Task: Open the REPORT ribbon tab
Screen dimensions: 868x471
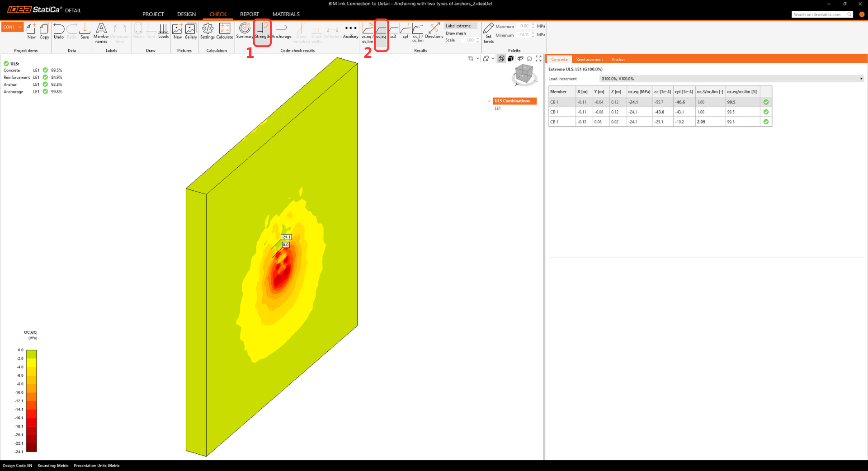Action: [x=249, y=14]
